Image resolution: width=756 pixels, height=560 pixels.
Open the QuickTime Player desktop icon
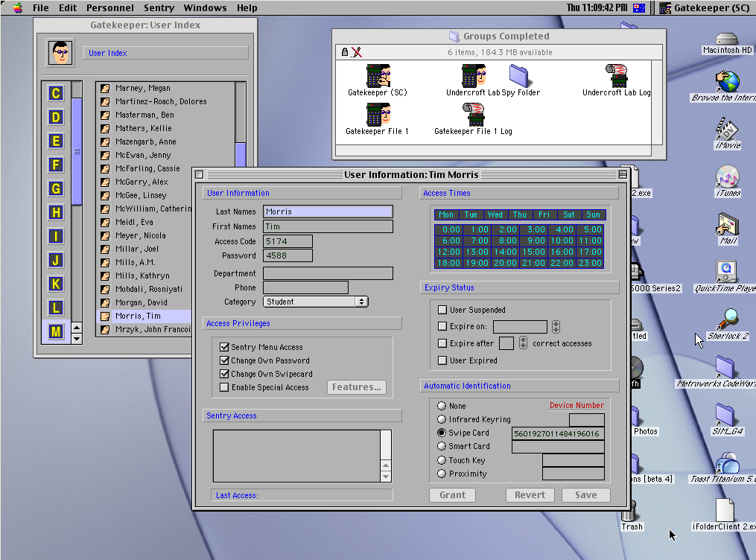coord(727,272)
